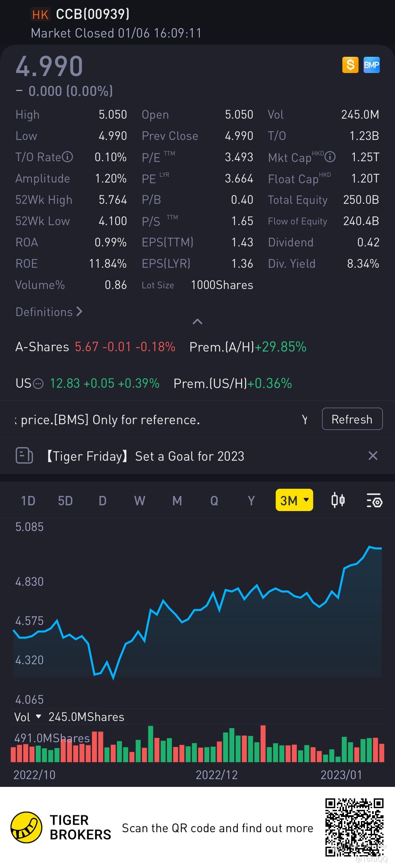Tap the P/B 0.40 value
This screenshot has height=868, width=395.
coord(242,200)
